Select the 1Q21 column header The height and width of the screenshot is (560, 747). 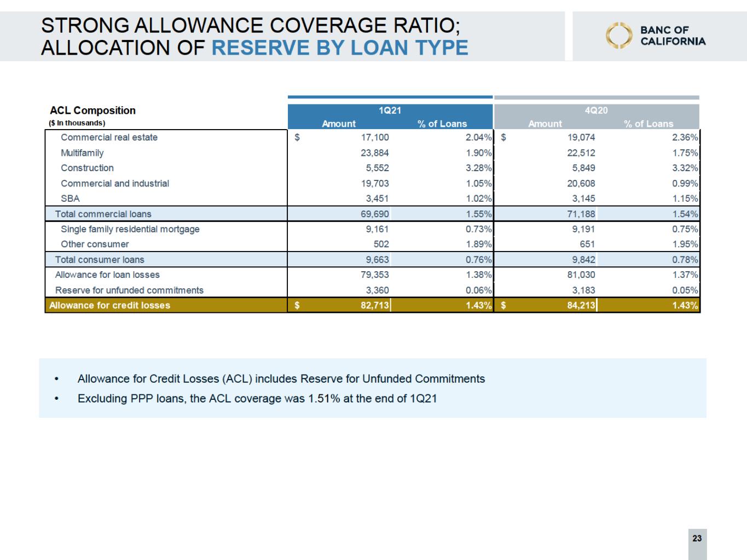click(390, 110)
